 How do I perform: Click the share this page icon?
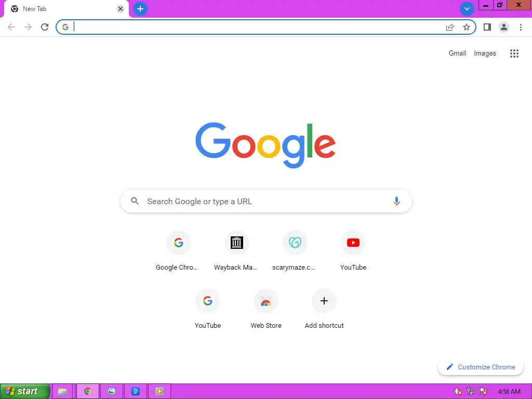click(x=450, y=27)
